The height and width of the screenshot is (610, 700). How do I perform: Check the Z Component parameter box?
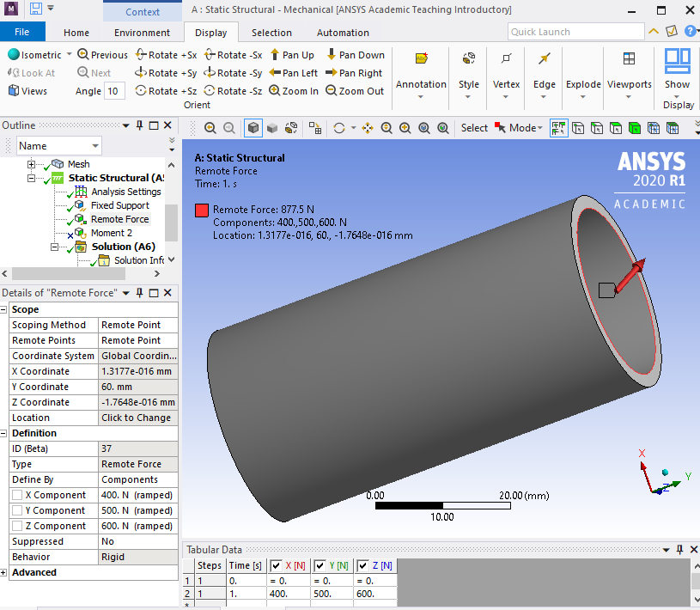(17, 526)
